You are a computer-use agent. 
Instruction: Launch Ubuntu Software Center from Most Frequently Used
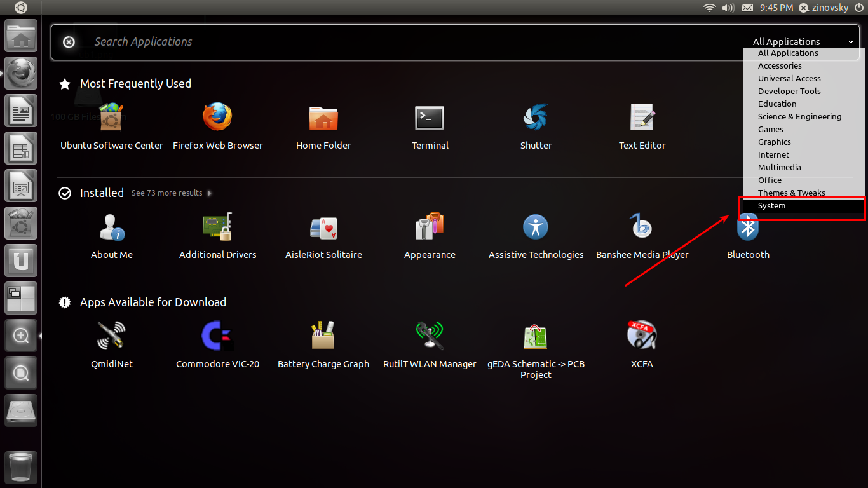click(112, 127)
